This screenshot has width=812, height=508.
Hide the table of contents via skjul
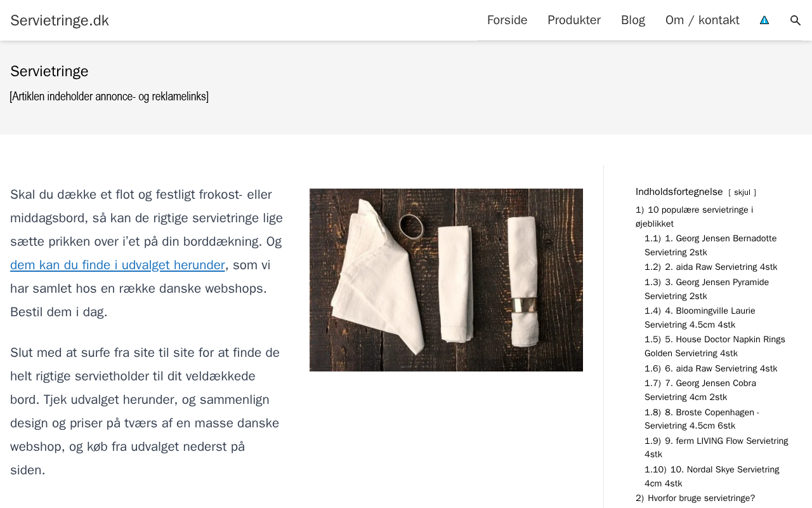click(x=742, y=192)
